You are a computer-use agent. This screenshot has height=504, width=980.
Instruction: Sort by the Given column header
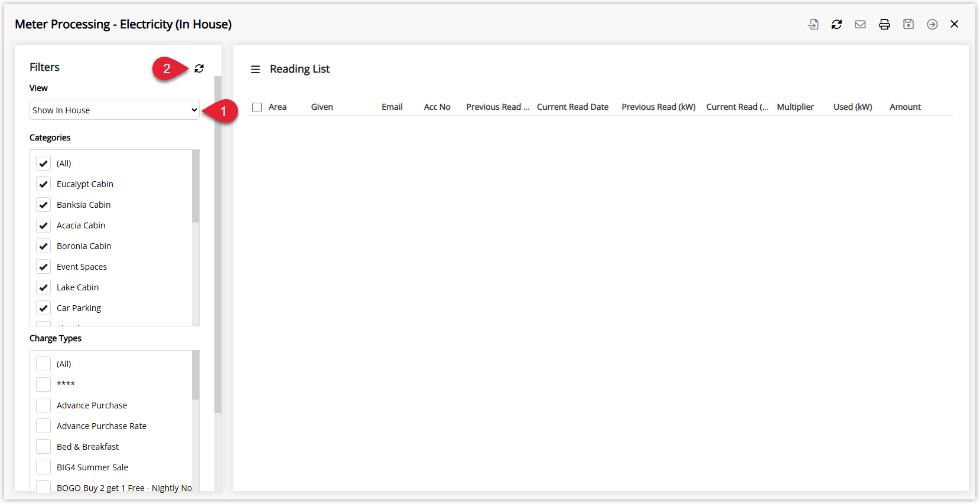coord(322,107)
